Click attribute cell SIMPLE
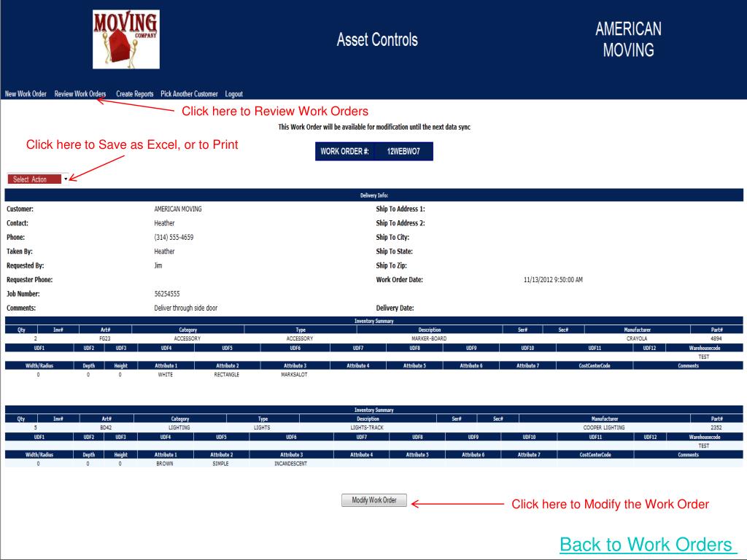Screen dimensions: 747x560 click(x=220, y=463)
